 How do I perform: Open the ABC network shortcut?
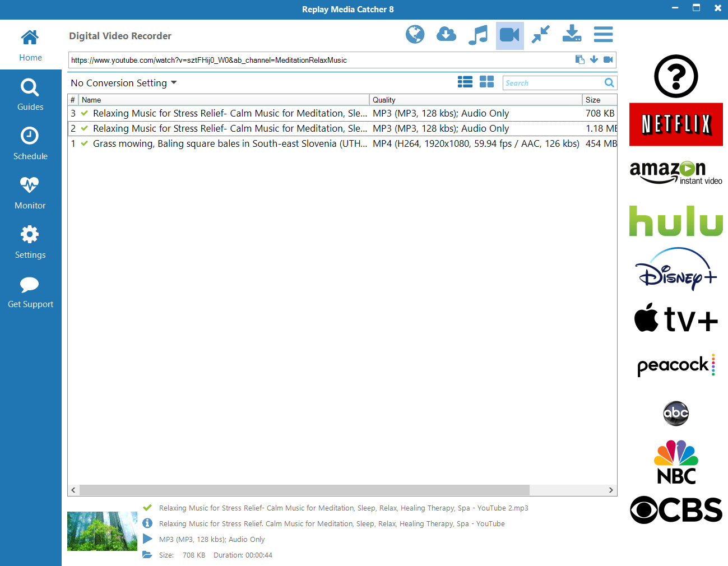pos(676,414)
